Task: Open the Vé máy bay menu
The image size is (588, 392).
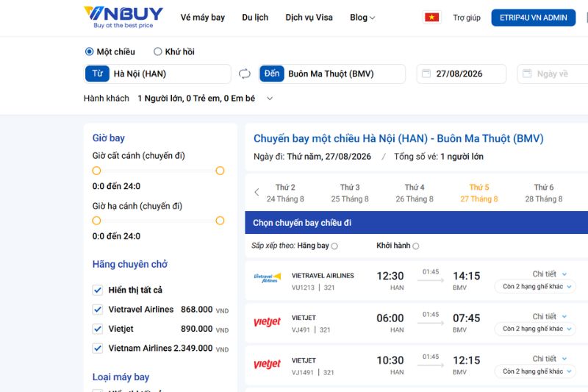Action: pyautogui.click(x=203, y=17)
